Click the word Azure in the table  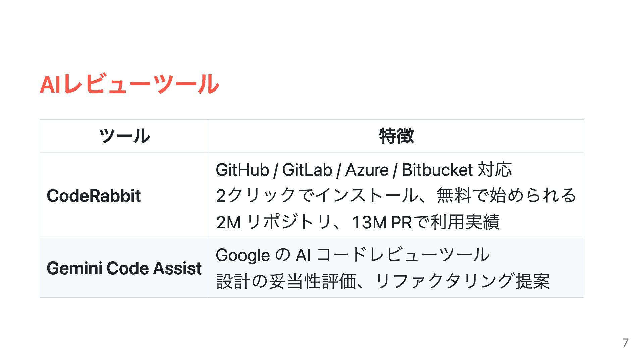(x=367, y=170)
